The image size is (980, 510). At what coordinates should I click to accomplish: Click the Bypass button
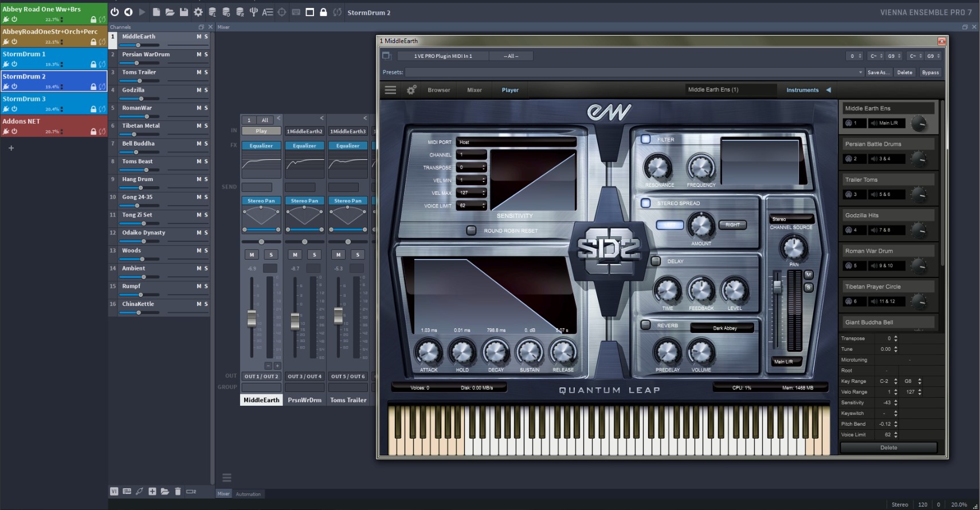930,72
